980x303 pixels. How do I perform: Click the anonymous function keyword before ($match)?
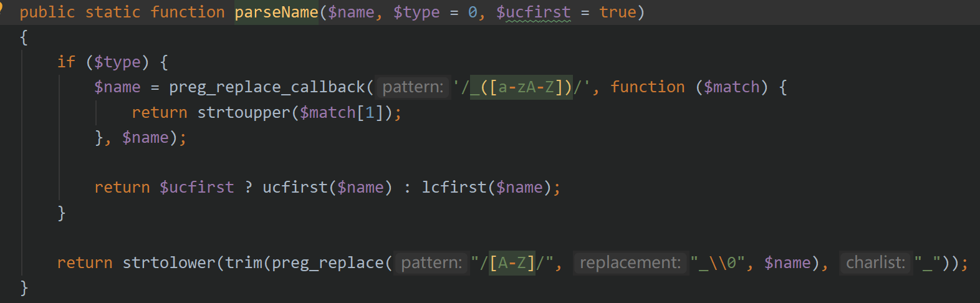647,87
